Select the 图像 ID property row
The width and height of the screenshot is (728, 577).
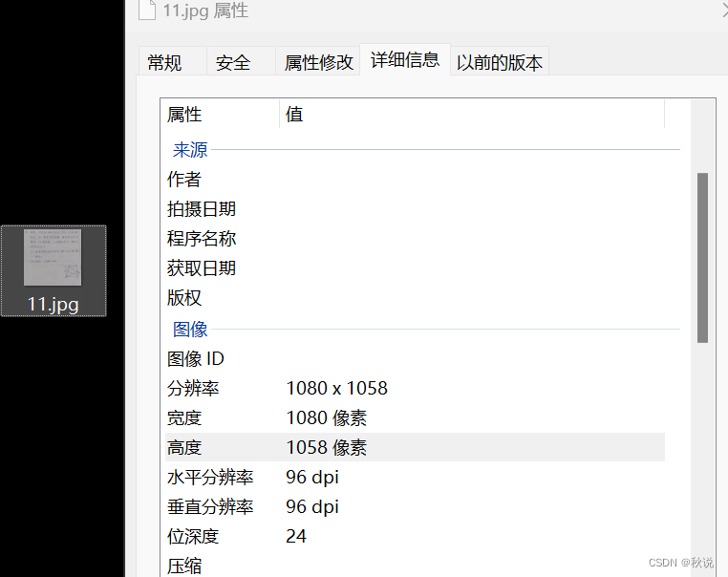point(415,359)
